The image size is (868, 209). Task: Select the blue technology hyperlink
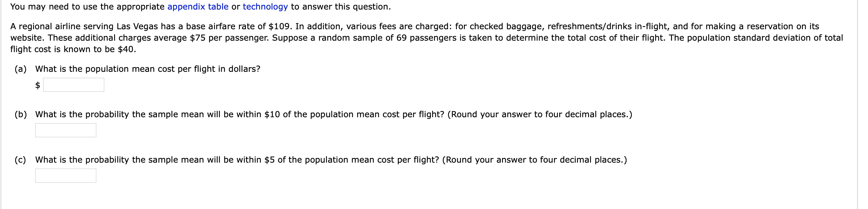coord(265,6)
